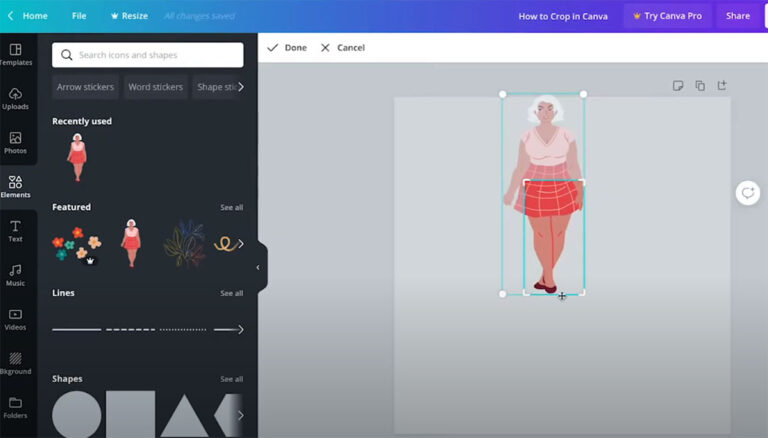Add the featured dark floral branch element
Screen dimensions: 768x438
(184, 243)
